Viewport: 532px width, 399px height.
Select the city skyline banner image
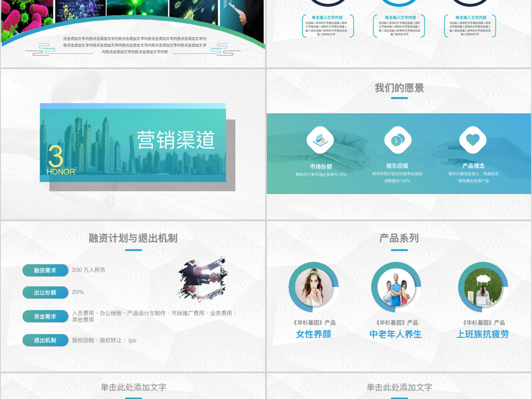tap(133, 143)
